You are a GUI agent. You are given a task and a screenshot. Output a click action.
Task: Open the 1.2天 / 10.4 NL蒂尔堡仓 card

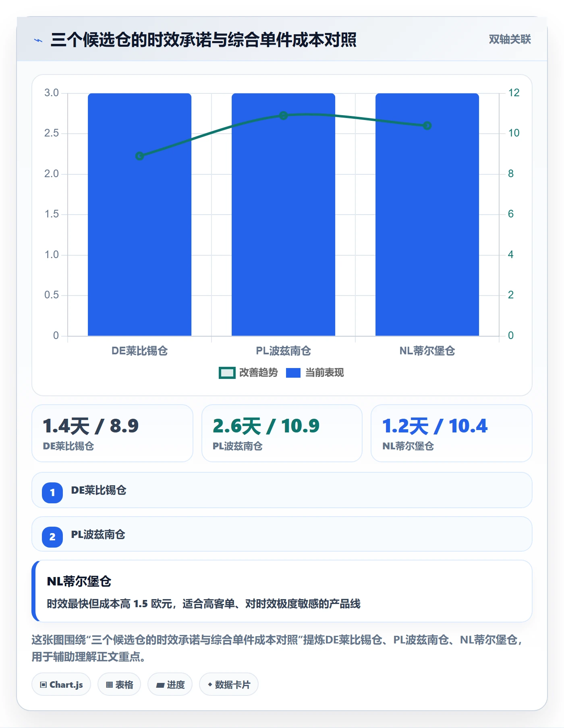point(452,433)
